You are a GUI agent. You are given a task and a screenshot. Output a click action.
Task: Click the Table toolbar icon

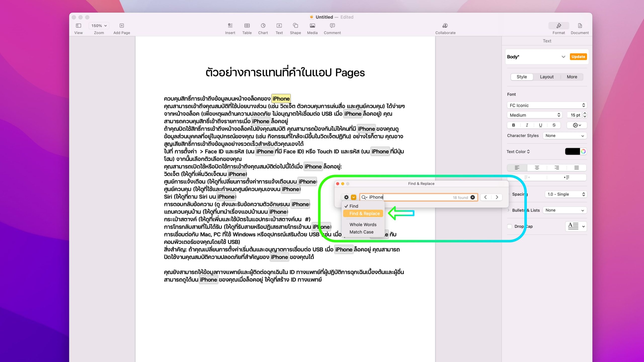pos(247,26)
